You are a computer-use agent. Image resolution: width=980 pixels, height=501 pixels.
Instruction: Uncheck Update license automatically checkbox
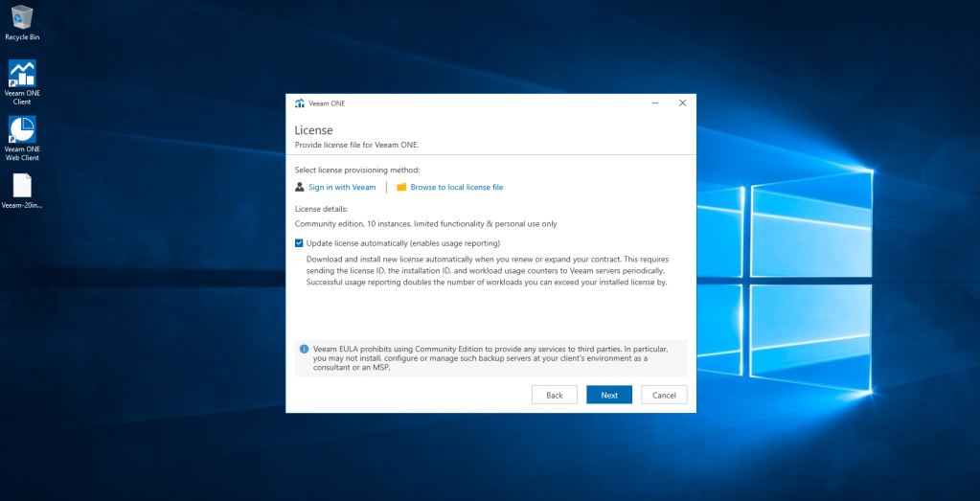coord(299,243)
